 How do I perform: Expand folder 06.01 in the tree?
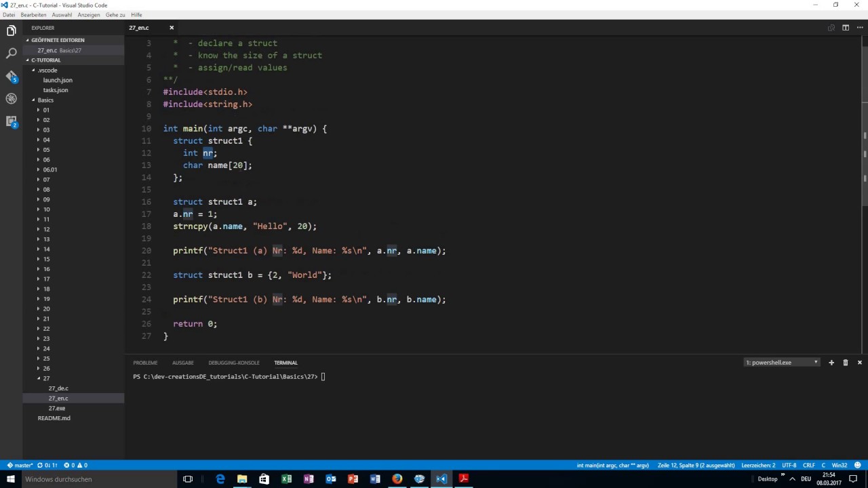(50, 169)
